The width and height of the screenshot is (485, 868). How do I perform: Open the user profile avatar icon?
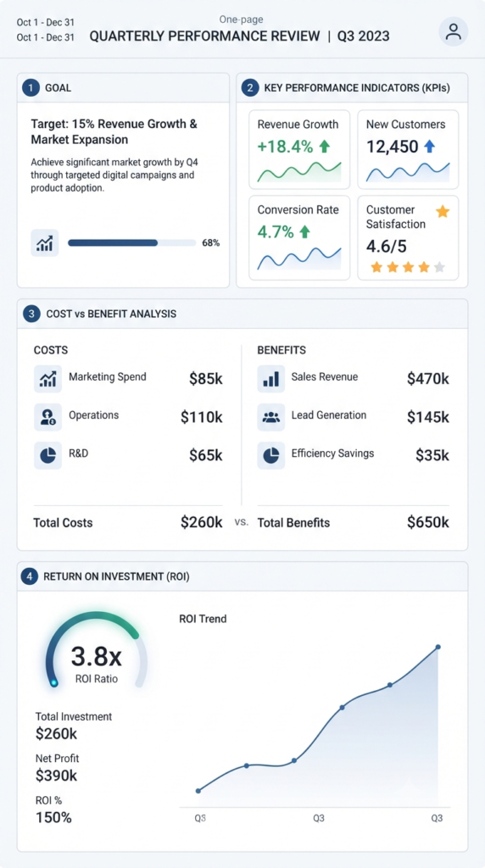[454, 31]
